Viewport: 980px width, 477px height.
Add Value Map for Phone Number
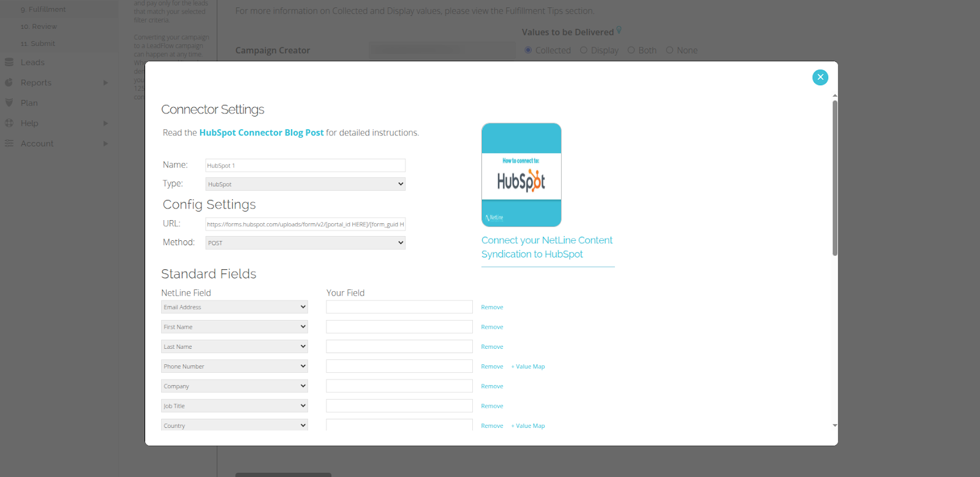point(528,367)
